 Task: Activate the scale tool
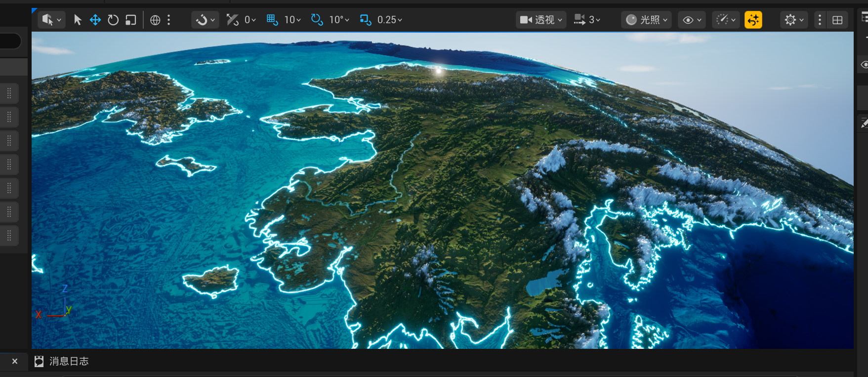point(131,20)
